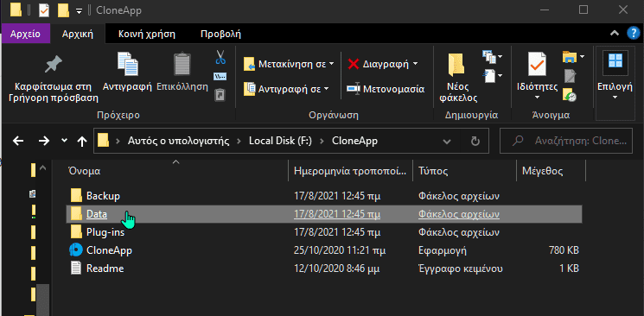This screenshot has width=644, height=316.
Task: Click the Αντιγραφή (Copy) ribbon icon
Action: (x=127, y=64)
